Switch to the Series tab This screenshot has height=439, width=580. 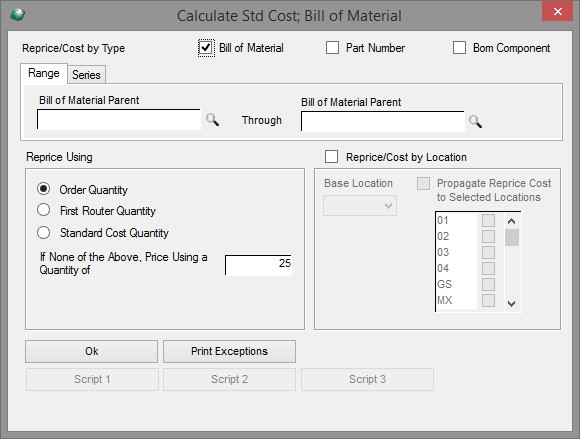86,75
